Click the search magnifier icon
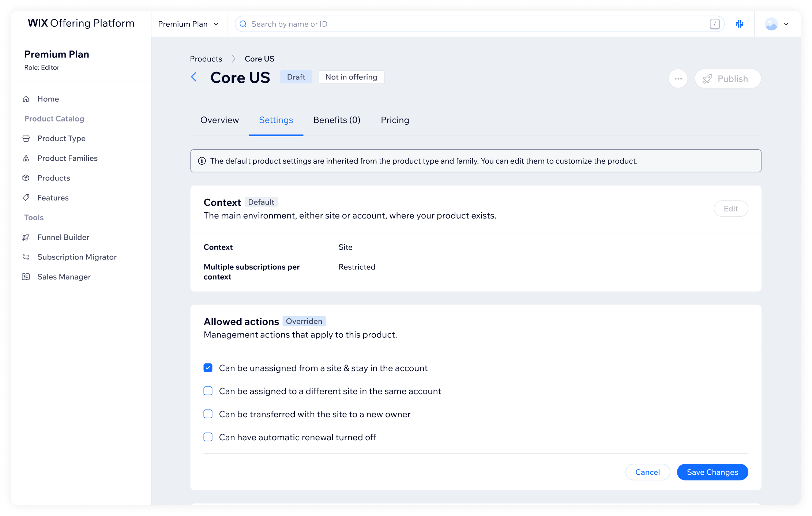812x516 pixels. (x=243, y=24)
